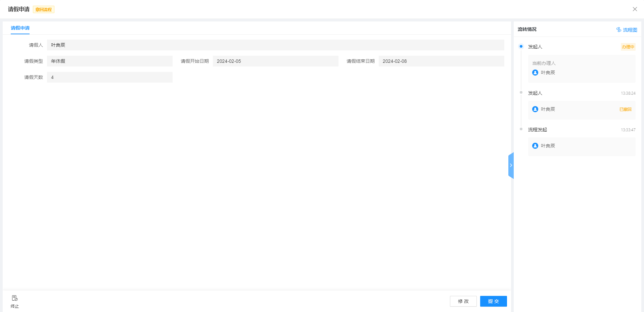Close the 请假申请 dialog with X

(x=635, y=9)
